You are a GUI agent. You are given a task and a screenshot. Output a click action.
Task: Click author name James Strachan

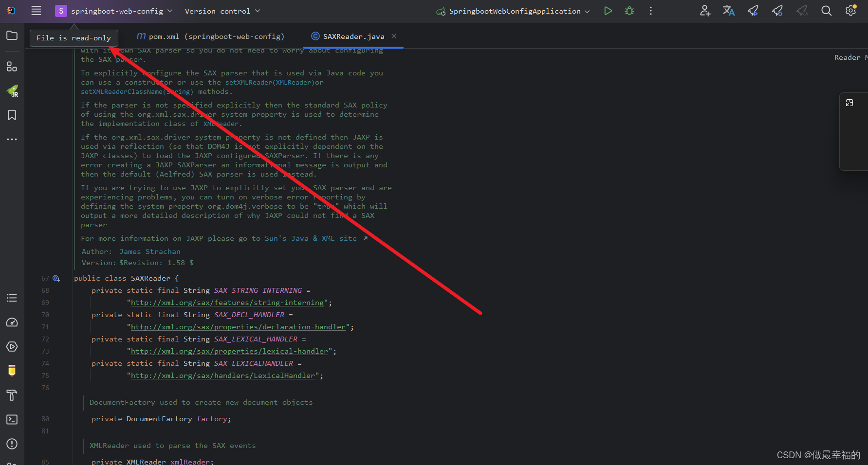pos(150,251)
